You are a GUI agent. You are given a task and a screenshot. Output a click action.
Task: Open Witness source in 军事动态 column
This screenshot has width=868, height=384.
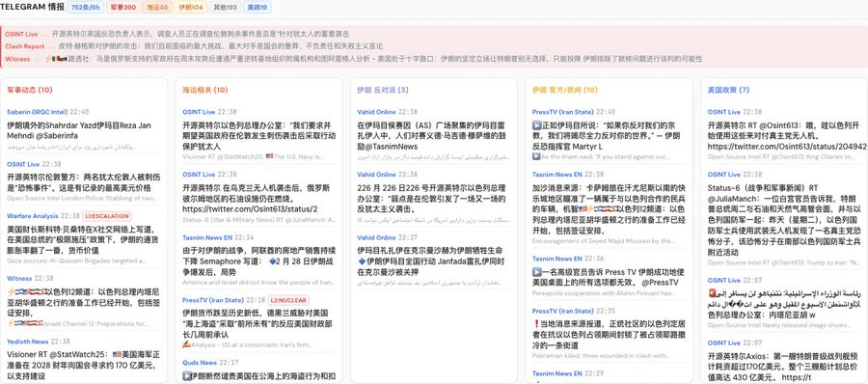click(19, 279)
